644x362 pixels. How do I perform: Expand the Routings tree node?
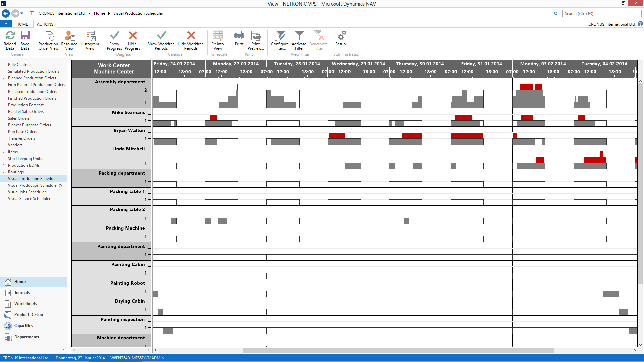3,172
